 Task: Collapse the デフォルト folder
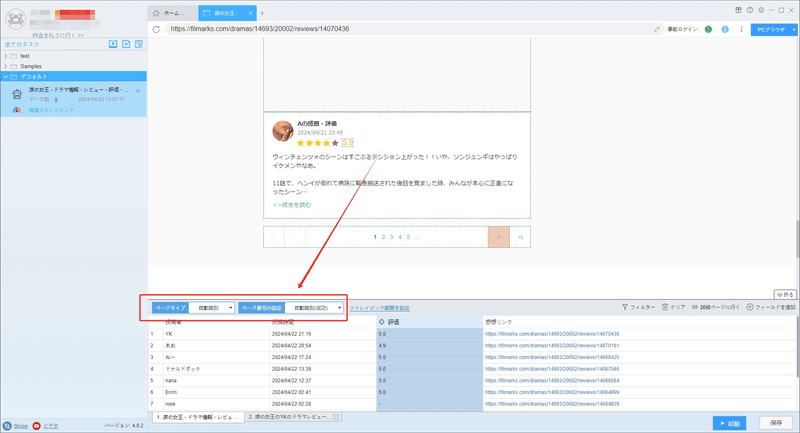6,77
